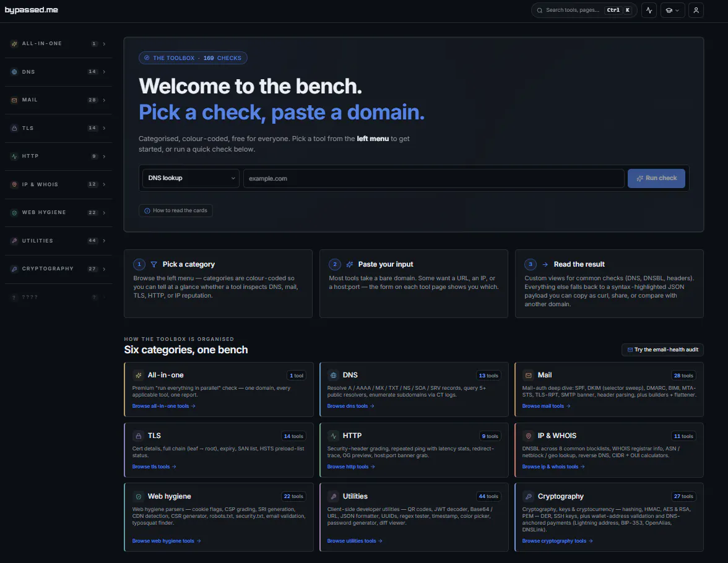
Task: Click the 13 tools badge on DNS card
Action: pyautogui.click(x=488, y=376)
